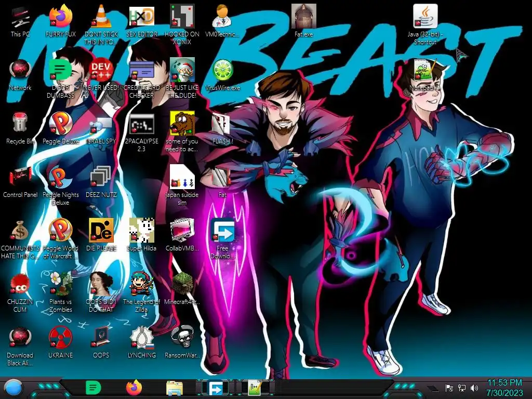The image size is (532, 399).
Task: Open the Peggle World of Warcraft shortcut
Action: (x=60, y=230)
